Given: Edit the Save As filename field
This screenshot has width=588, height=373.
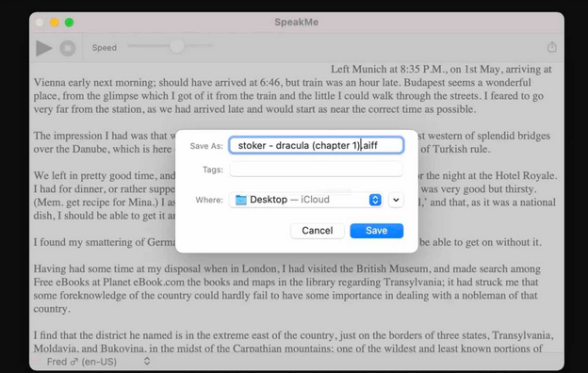Looking at the screenshot, I should point(316,145).
